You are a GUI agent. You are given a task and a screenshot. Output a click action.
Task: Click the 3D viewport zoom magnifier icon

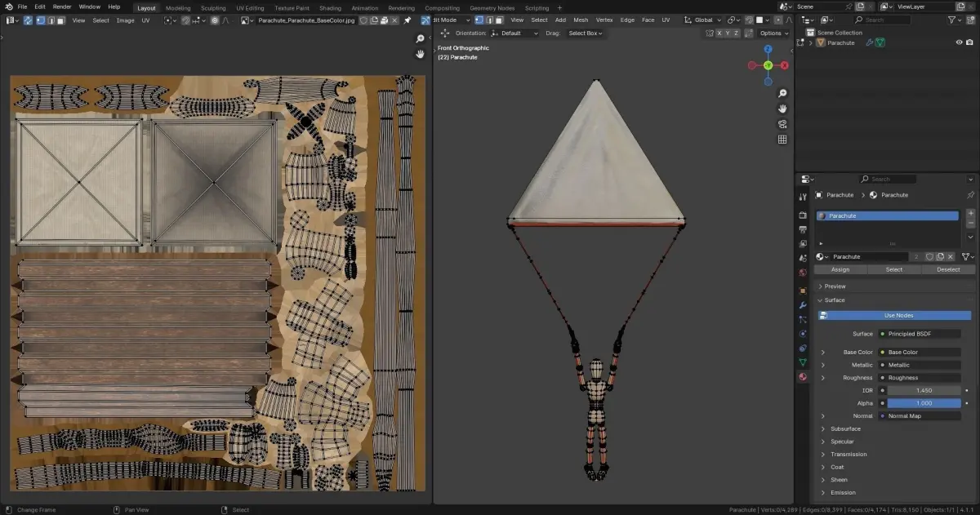(x=782, y=94)
